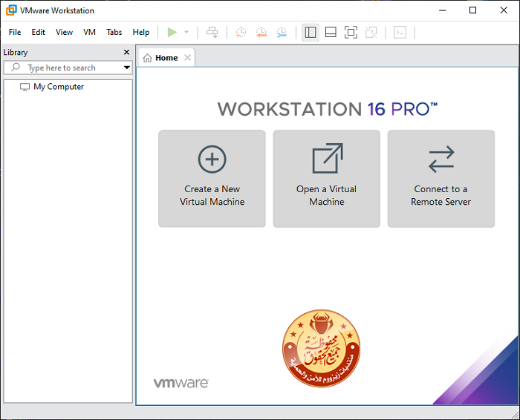The width and height of the screenshot is (520, 420).
Task: Open the power options dropdown arrow
Action: coord(186,32)
